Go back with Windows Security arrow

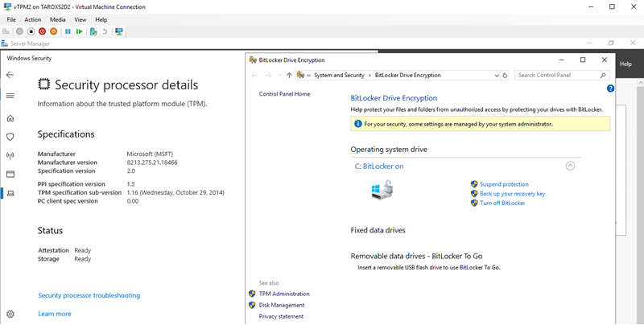click(10, 75)
